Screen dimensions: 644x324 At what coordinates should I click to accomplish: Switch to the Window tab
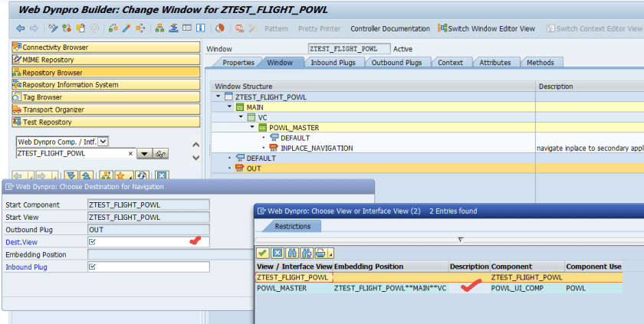(280, 62)
